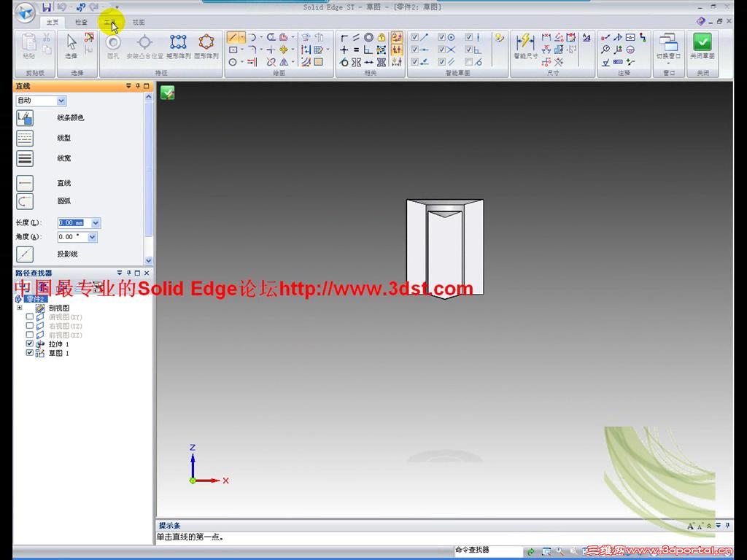Select 草图 1 in the Pathfinder tree
The height and width of the screenshot is (560, 747).
(x=58, y=352)
